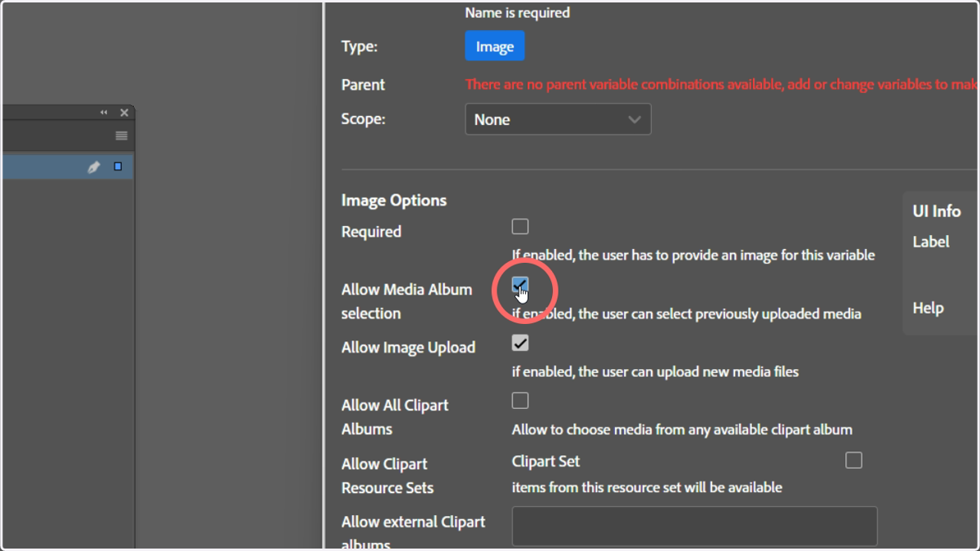980x551 pixels.
Task: Click the Help text in UI Info
Action: point(929,308)
